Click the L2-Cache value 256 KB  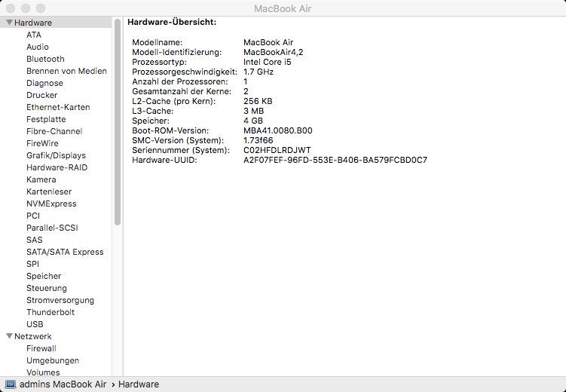258,101
